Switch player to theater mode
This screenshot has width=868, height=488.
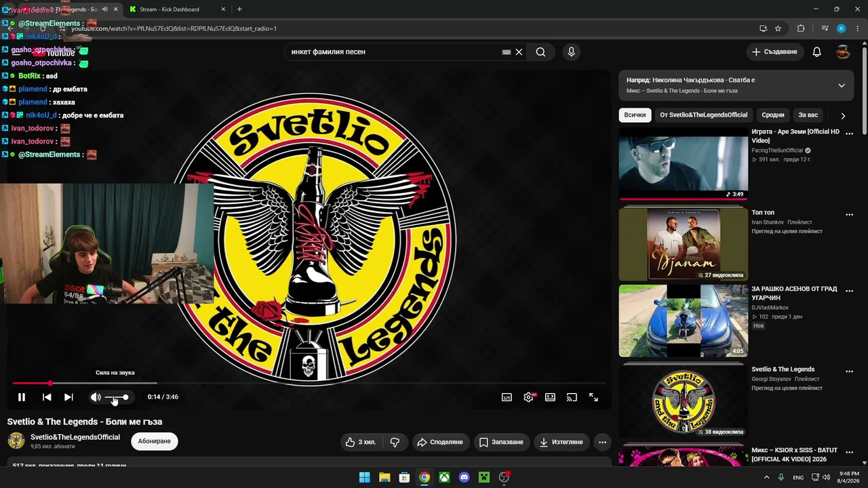550,397
